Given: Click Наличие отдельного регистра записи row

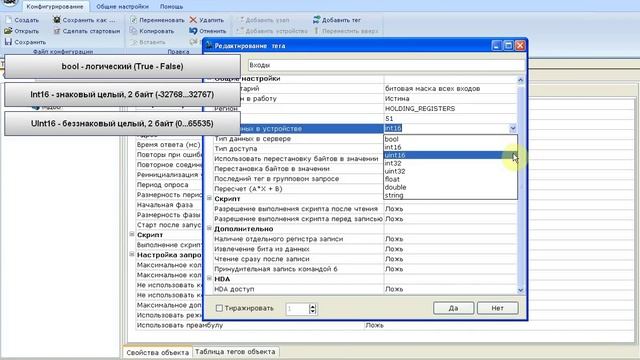Looking at the screenshot, I should click(364, 239).
